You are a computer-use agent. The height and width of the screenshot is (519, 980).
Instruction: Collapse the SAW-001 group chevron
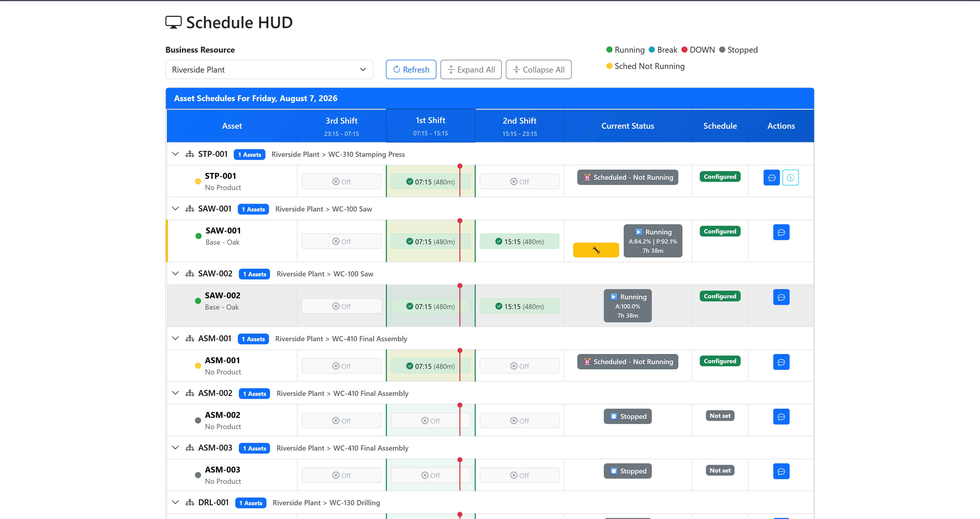tap(175, 209)
